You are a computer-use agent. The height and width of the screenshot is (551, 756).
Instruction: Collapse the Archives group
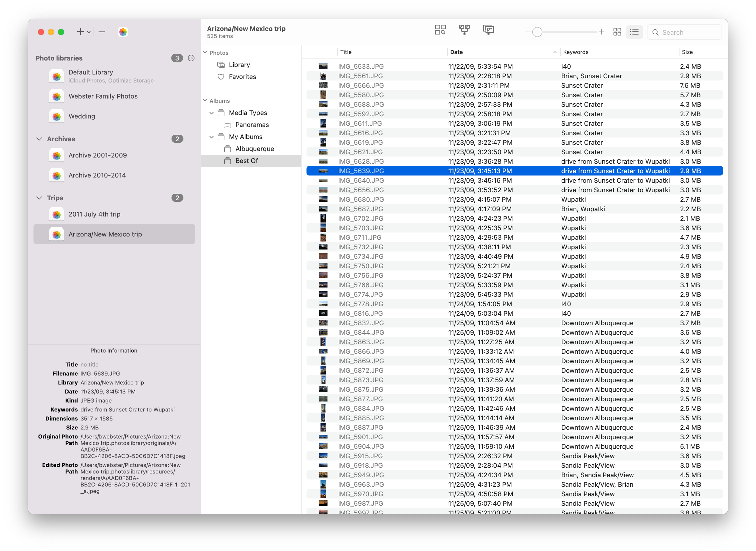pyautogui.click(x=39, y=139)
